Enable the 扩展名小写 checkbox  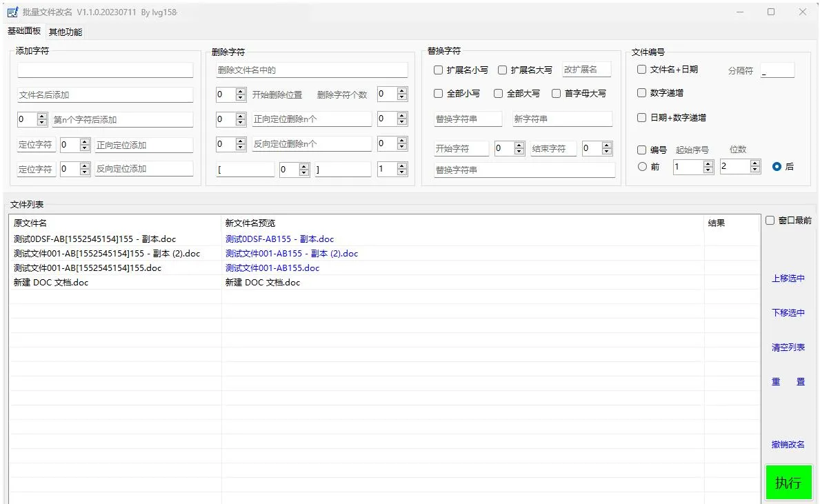[x=439, y=70]
